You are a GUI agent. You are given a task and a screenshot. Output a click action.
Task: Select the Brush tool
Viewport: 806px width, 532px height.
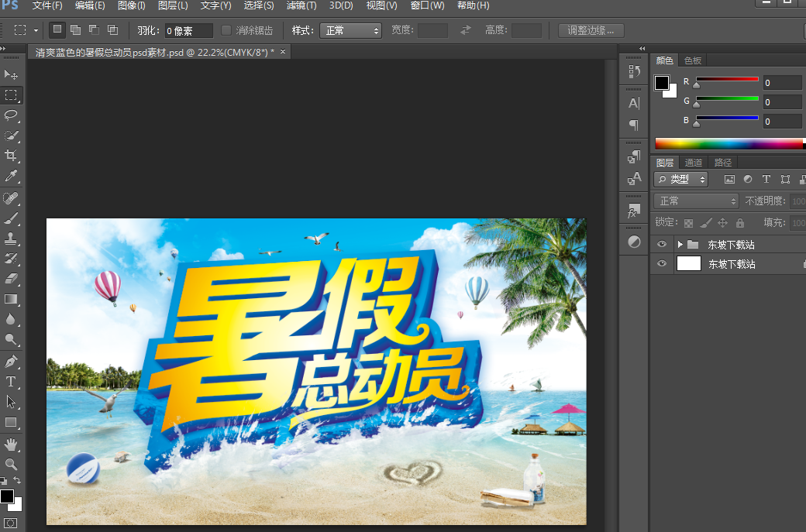pyautogui.click(x=11, y=218)
